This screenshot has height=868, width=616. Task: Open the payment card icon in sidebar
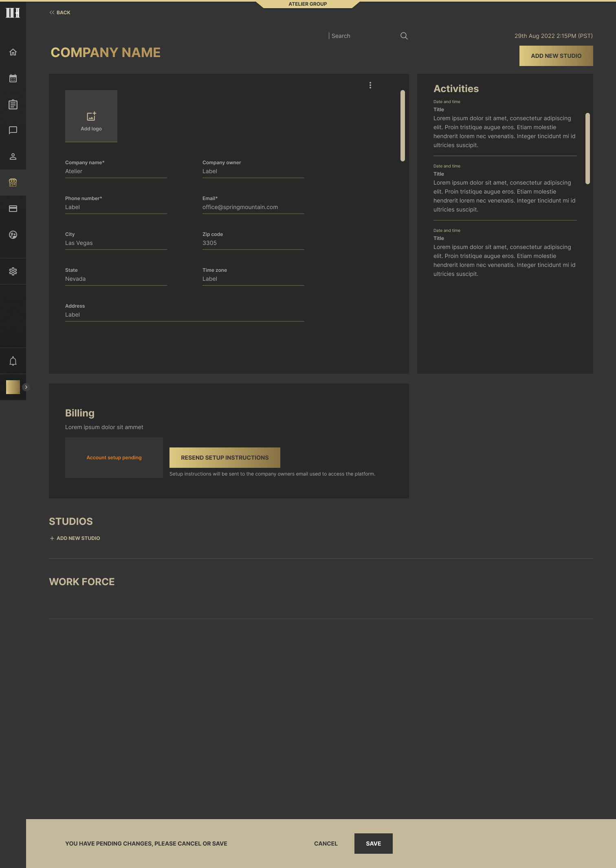point(13,209)
